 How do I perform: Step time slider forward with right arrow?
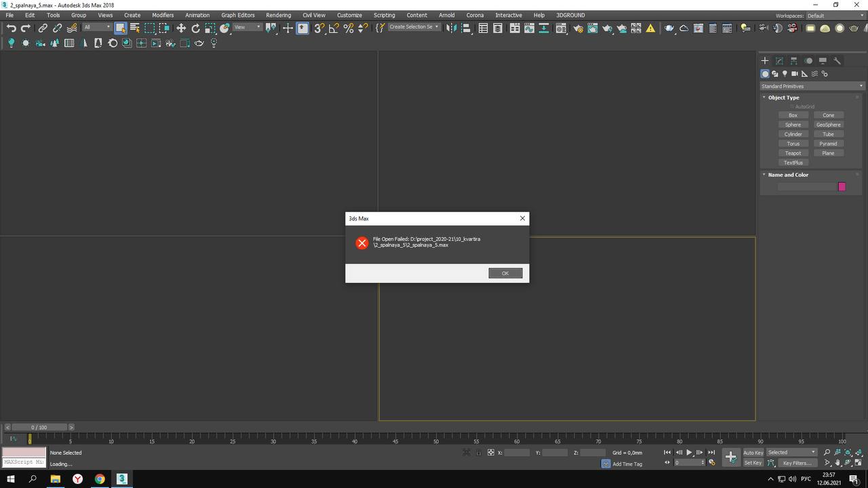coord(71,428)
